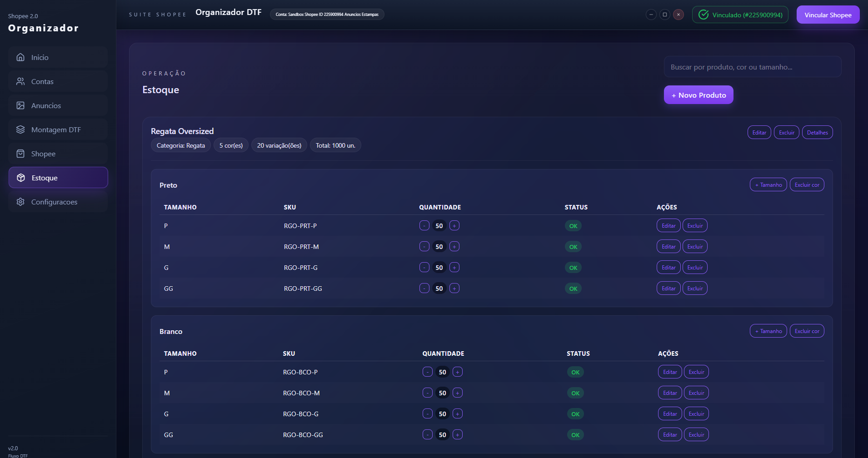Click Excluir cor for Branco
The height and width of the screenshot is (458, 868).
[807, 331]
